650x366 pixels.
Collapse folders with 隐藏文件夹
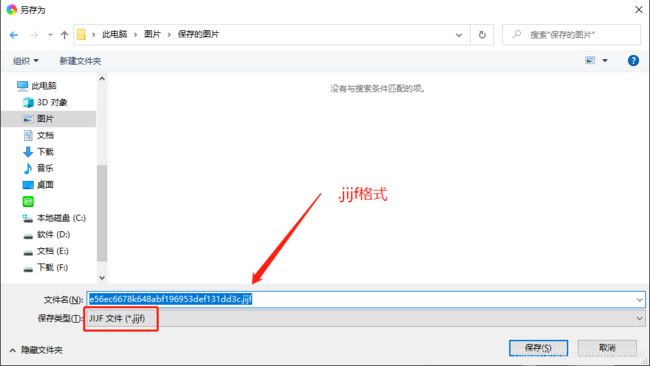coord(36,350)
